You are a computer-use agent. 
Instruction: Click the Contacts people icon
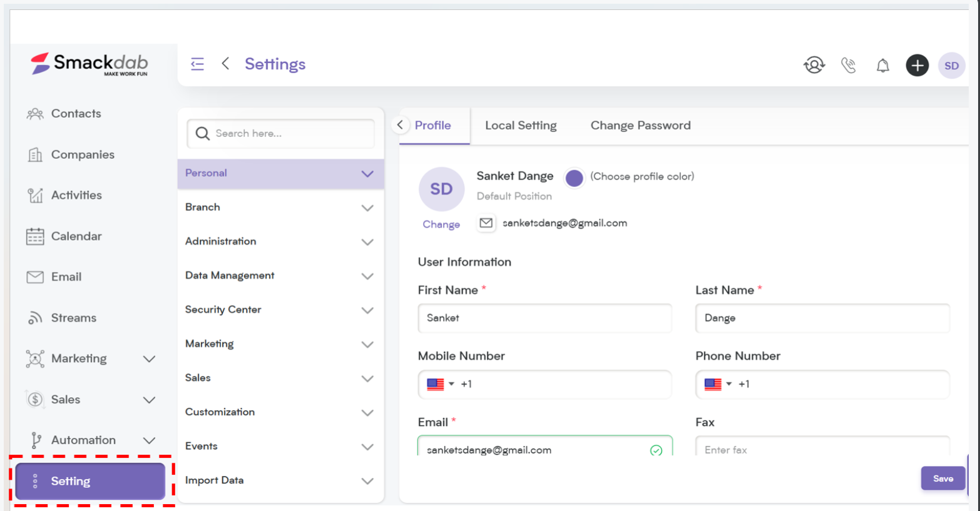coord(35,114)
